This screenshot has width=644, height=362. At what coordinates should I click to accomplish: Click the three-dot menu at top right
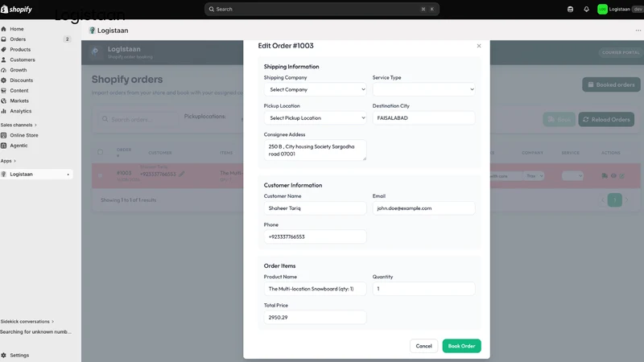[638, 31]
